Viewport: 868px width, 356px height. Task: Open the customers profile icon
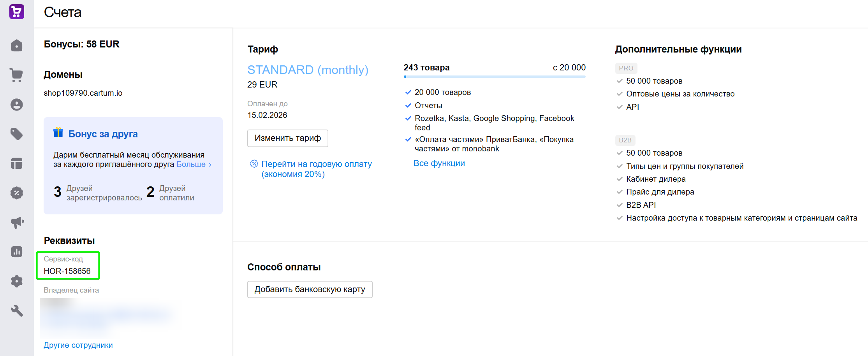pos(17,105)
